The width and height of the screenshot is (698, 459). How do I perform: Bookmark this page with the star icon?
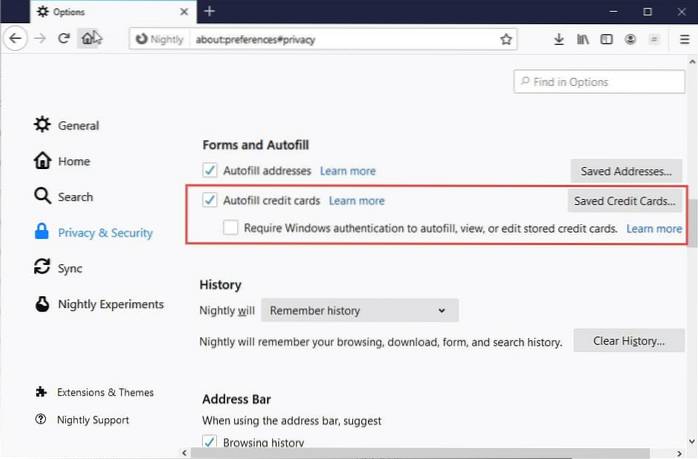(x=506, y=40)
